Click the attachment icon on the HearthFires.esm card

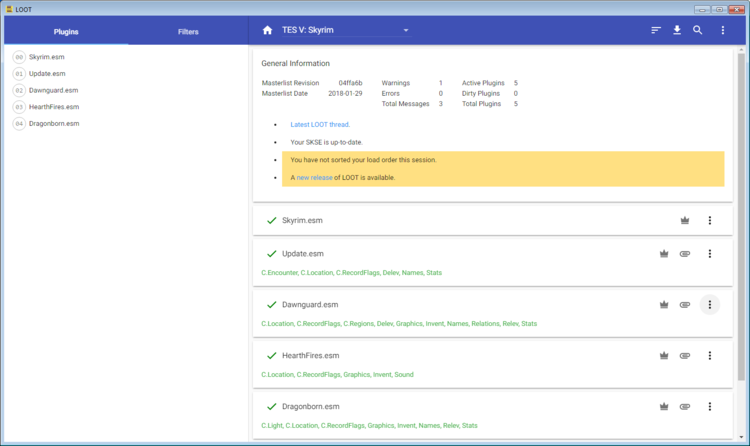point(685,356)
